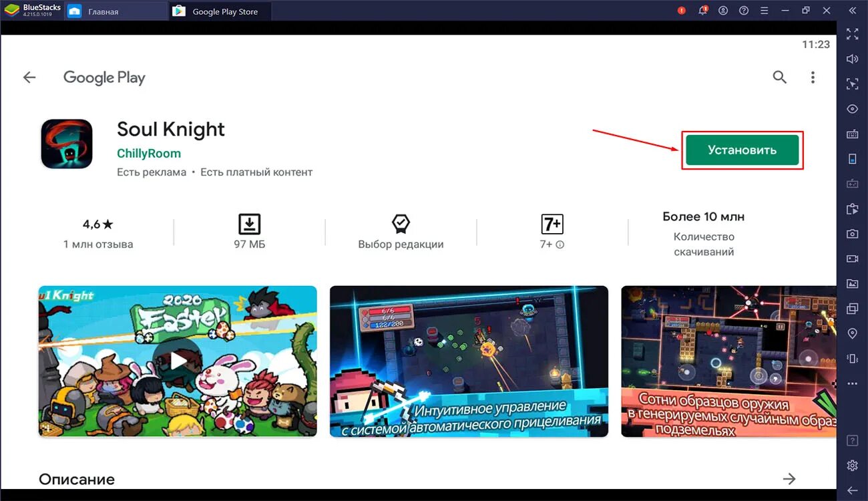The height and width of the screenshot is (501, 868).
Task: Open the 7+ age rating info
Action: pos(560,245)
